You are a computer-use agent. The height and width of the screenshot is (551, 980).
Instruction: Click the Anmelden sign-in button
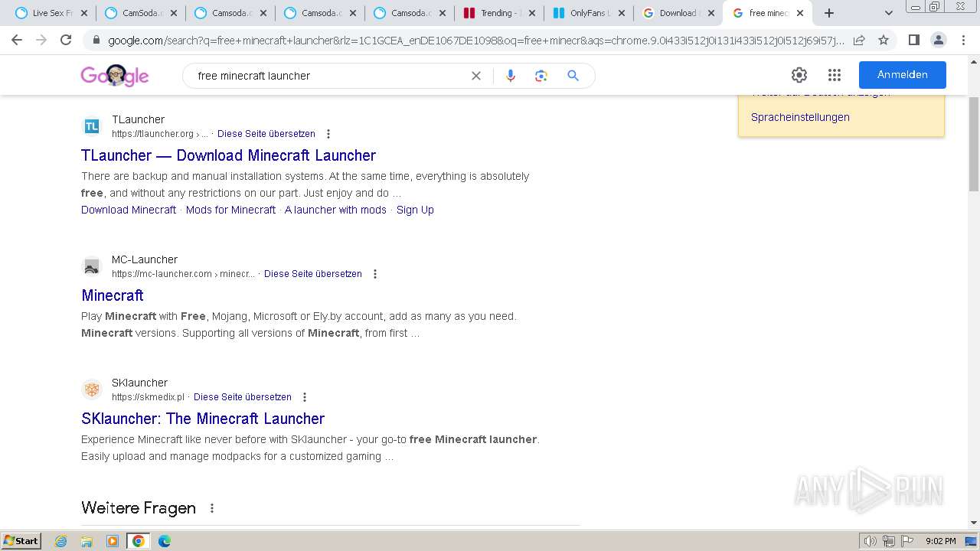(902, 75)
